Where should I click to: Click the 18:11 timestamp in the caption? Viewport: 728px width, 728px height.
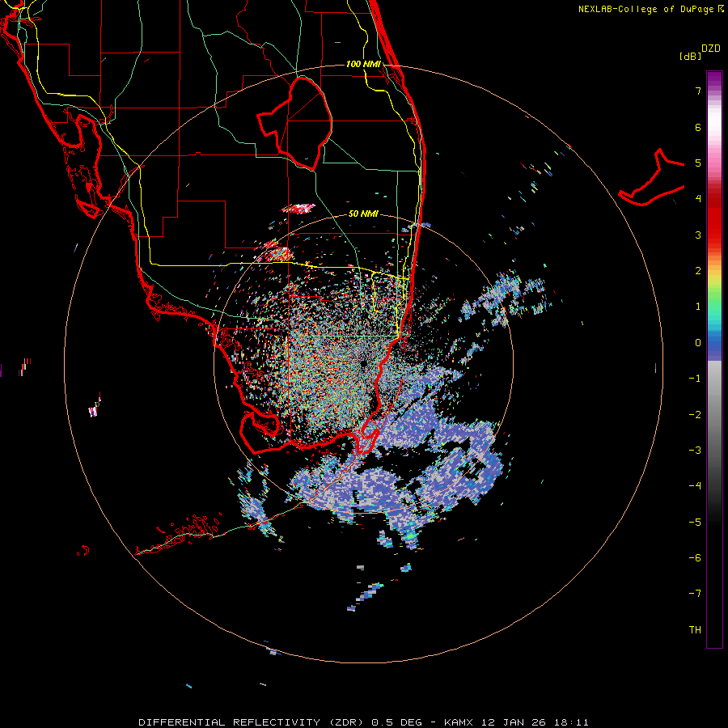574,722
